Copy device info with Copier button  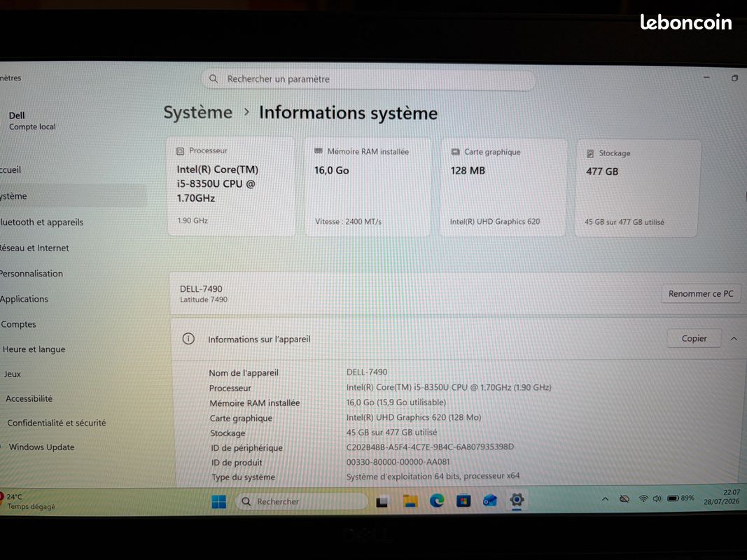694,339
